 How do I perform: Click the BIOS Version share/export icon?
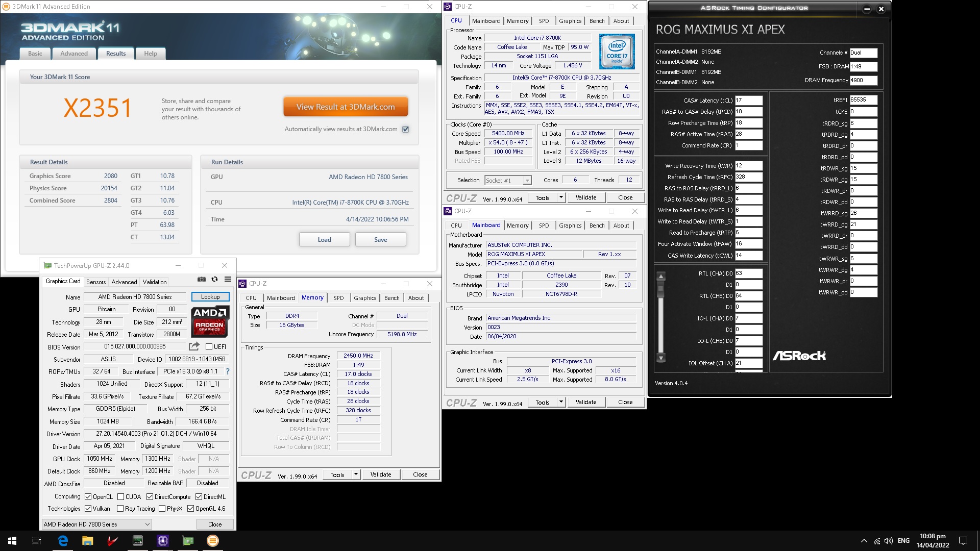click(x=194, y=346)
